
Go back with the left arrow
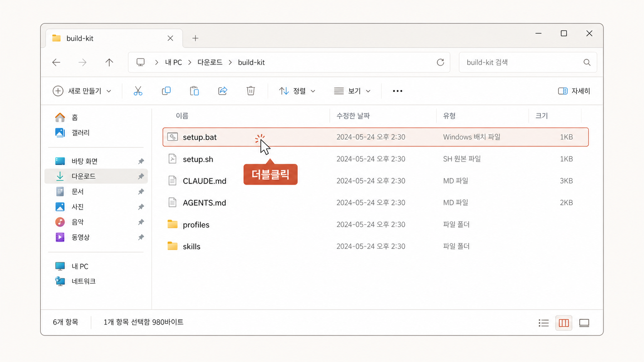coord(56,62)
